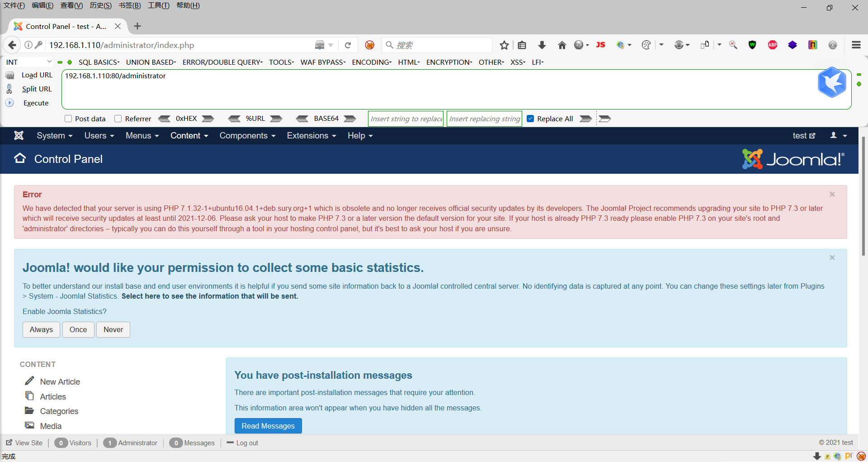Expand the XSS menu
Image resolution: width=868 pixels, height=462 pixels.
point(518,62)
